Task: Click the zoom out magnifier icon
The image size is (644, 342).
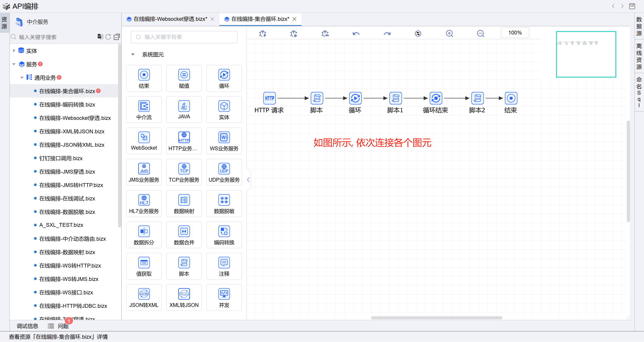Action: tap(480, 34)
